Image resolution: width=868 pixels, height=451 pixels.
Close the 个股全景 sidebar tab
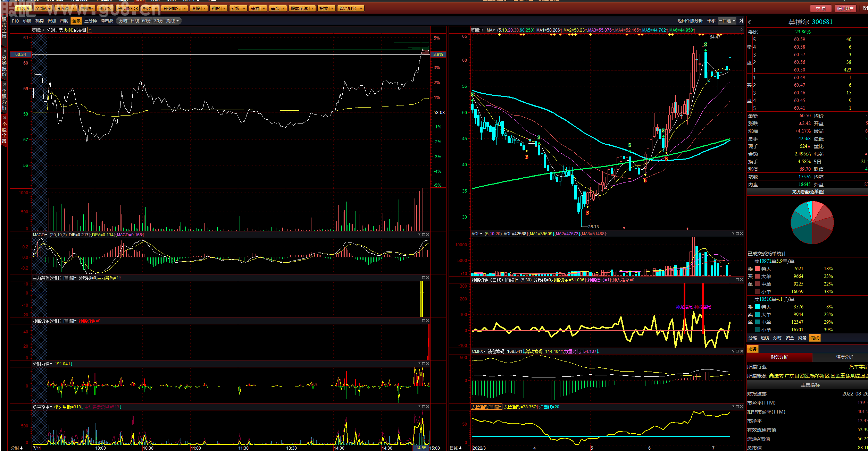5,118
